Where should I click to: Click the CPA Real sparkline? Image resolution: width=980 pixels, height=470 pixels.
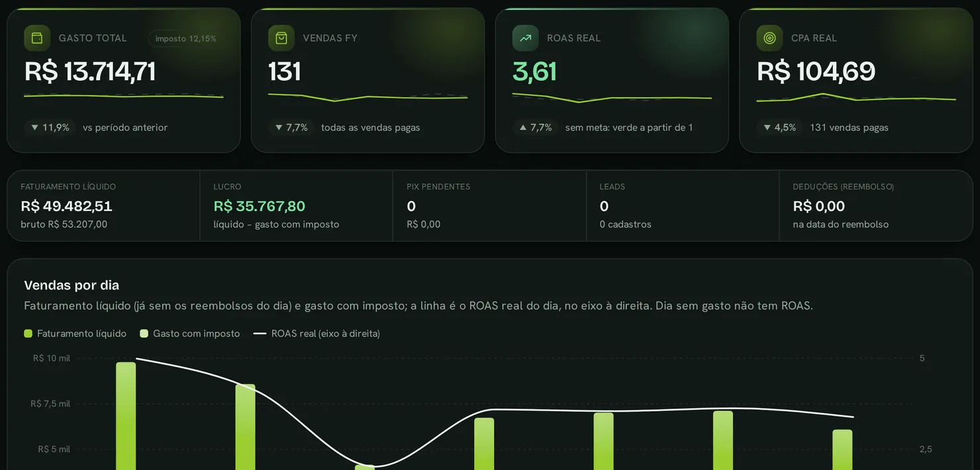pos(856,97)
